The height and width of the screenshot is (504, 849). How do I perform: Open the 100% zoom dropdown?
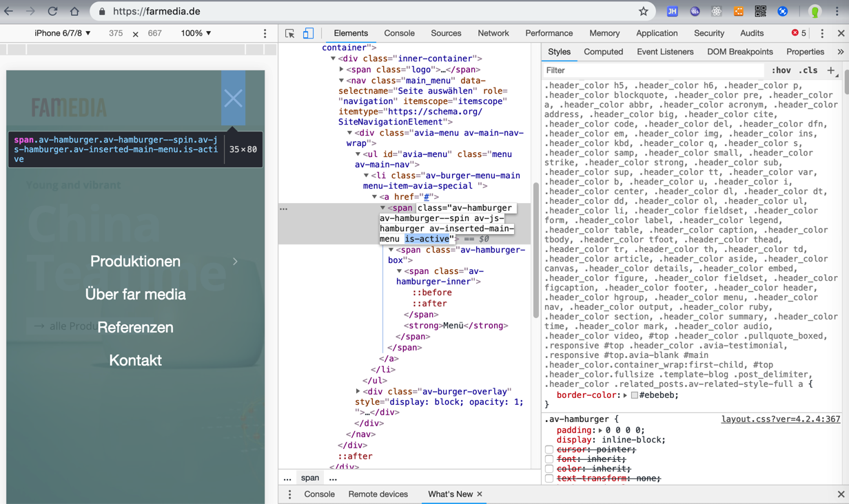coord(196,33)
